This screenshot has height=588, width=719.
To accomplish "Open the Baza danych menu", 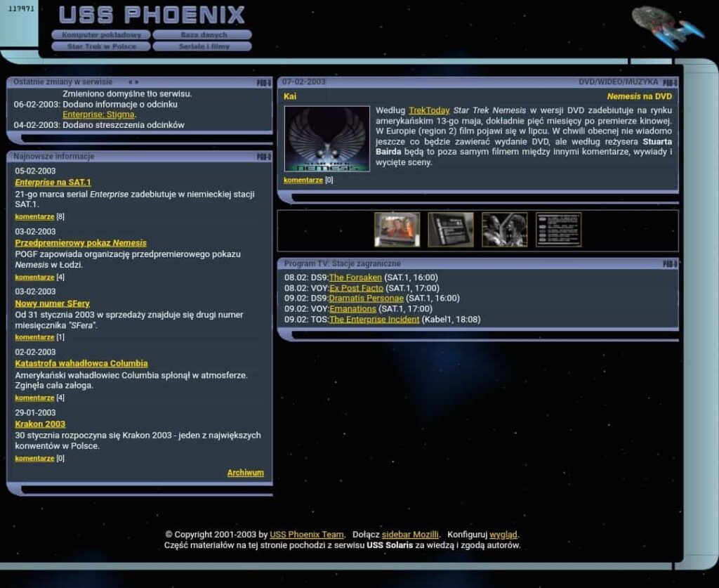I will 203,34.
